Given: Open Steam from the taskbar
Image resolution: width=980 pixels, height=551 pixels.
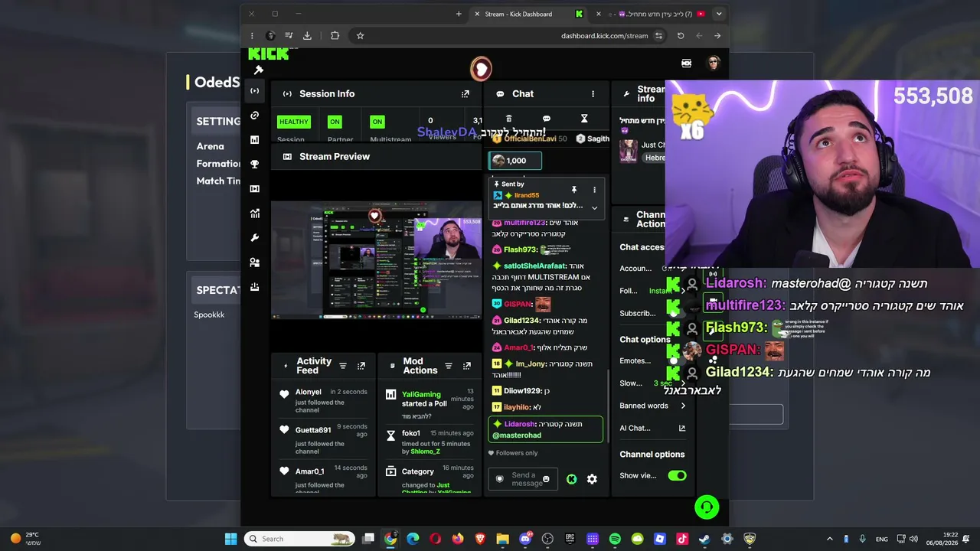Looking at the screenshot, I should 704,539.
